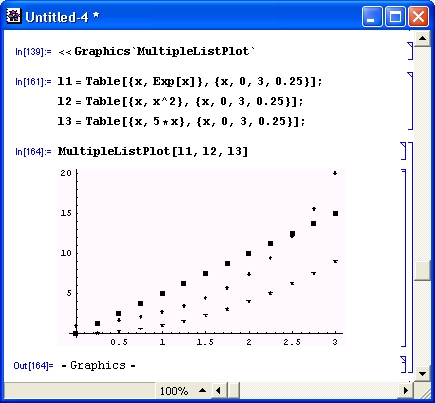Maximize the Untitled-4 notebook window
Viewport: 435px width, 403px height.
tap(395, 17)
